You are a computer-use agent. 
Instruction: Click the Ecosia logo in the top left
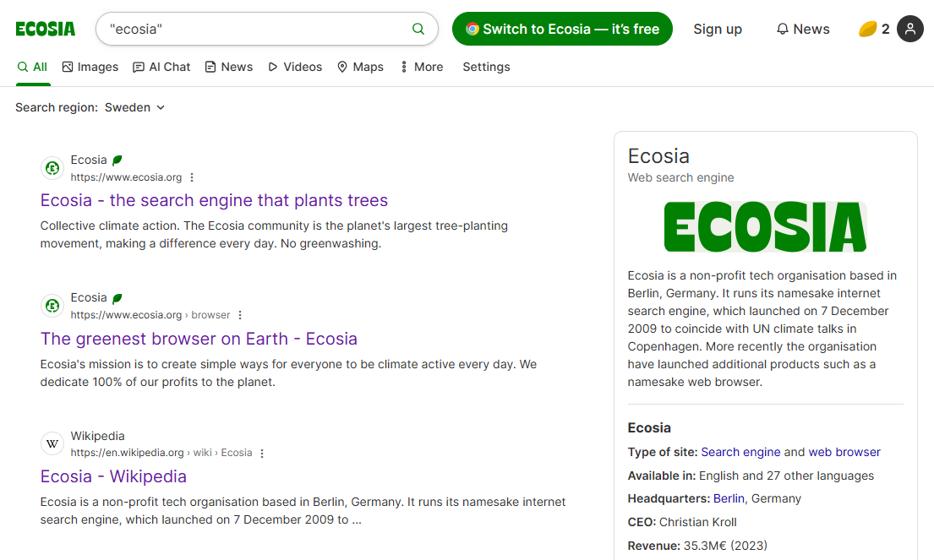coord(45,28)
